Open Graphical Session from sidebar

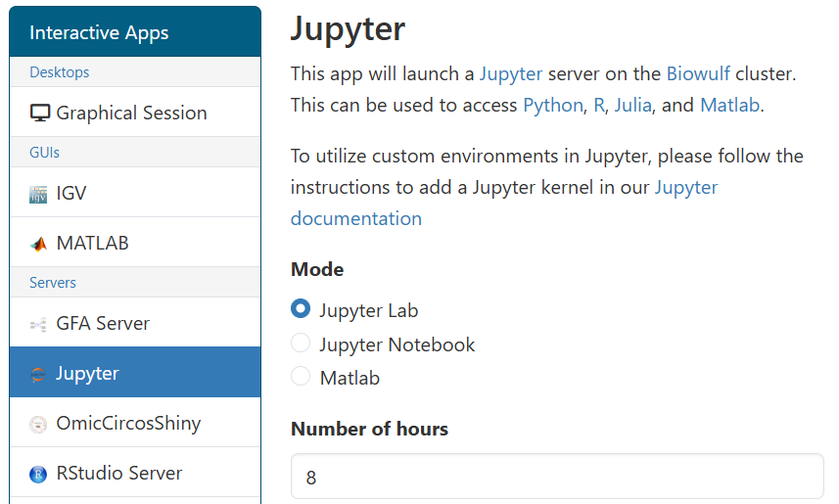pos(131,113)
